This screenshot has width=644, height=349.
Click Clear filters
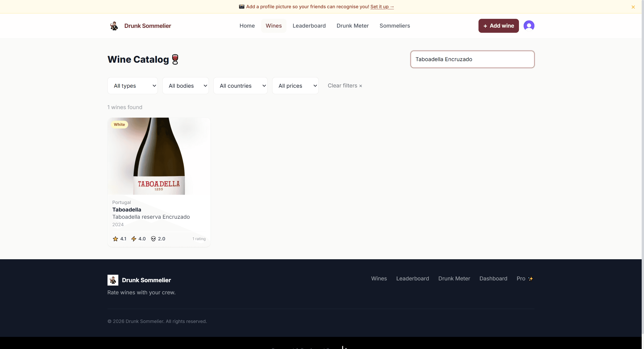345,86
